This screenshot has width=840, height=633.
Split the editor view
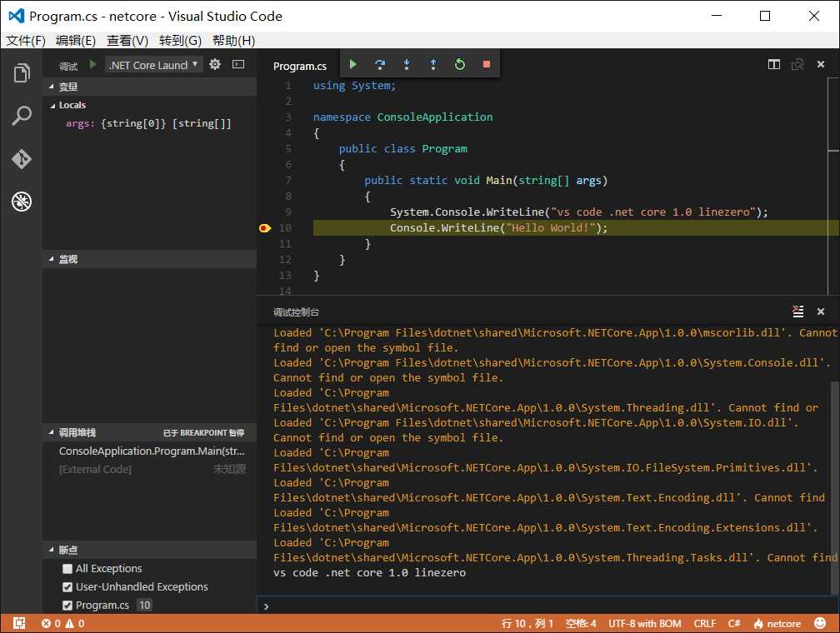[774, 65]
